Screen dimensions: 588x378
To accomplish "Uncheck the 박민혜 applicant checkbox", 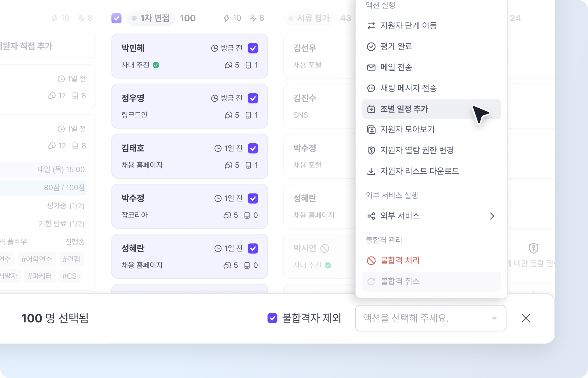I will point(253,48).
